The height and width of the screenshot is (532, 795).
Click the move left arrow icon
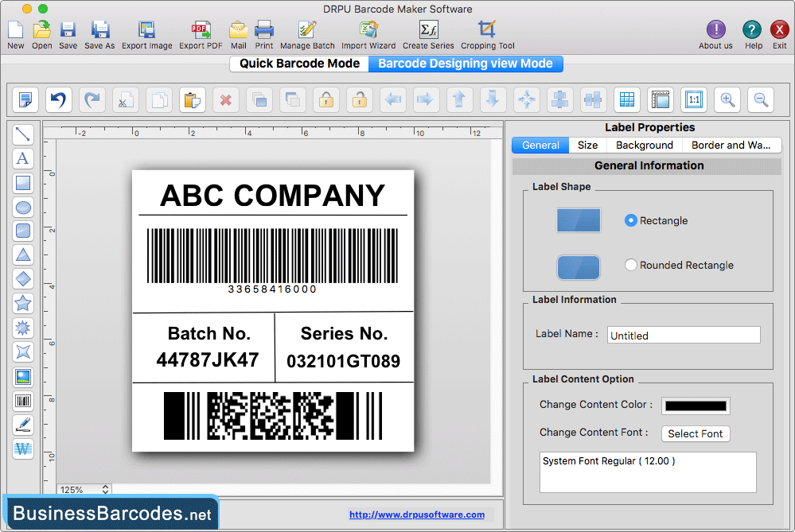[393, 99]
